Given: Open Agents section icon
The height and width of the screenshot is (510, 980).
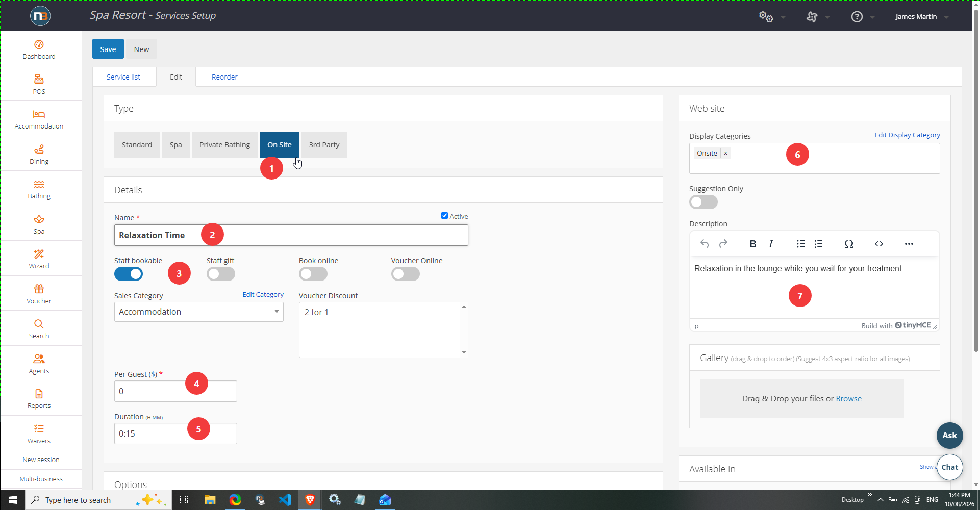Looking at the screenshot, I should pos(39,364).
